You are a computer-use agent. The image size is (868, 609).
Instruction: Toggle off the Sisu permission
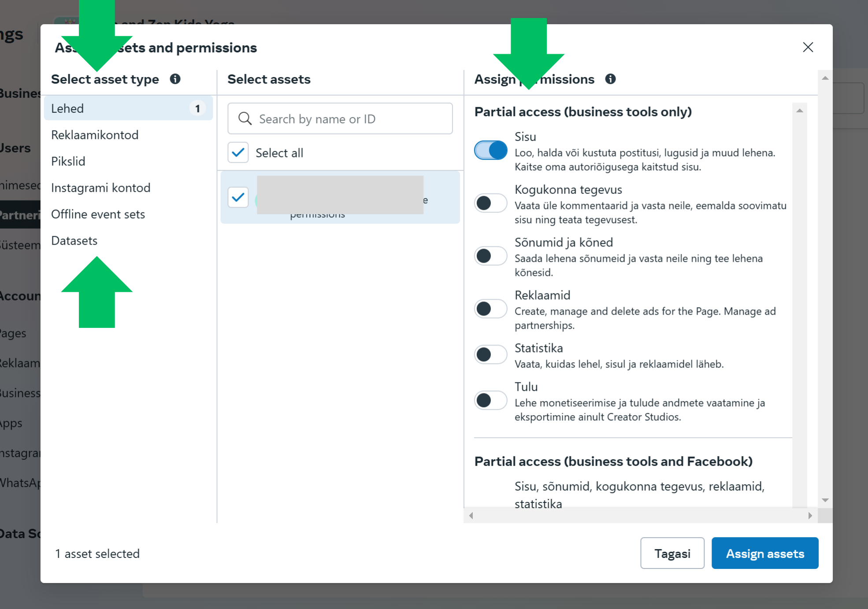click(490, 150)
